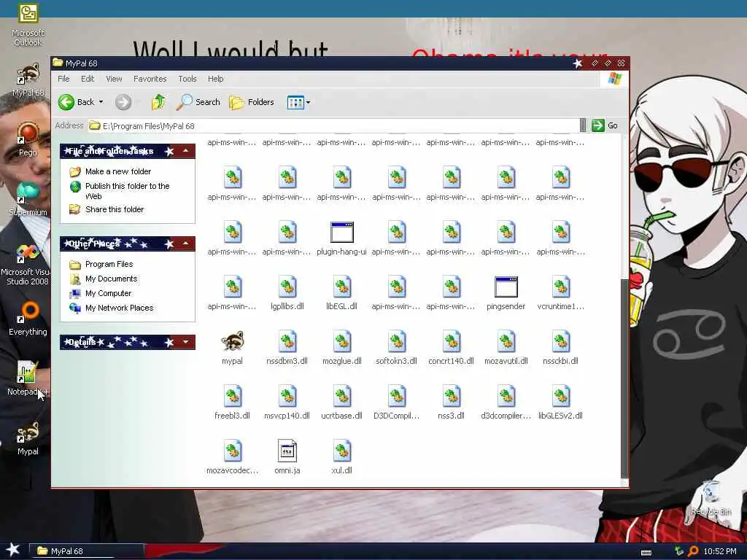Click the Up folder toolbar icon
747x560 pixels.
pyautogui.click(x=158, y=102)
